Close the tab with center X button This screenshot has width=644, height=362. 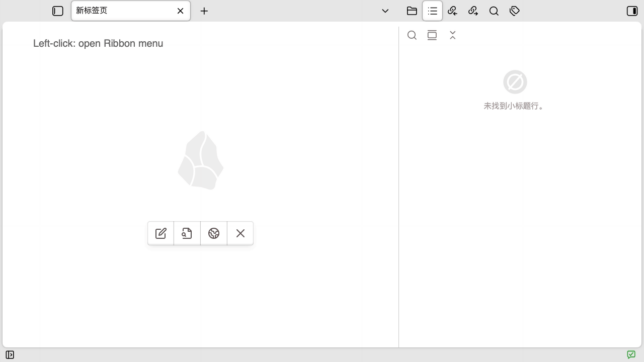[x=240, y=233]
